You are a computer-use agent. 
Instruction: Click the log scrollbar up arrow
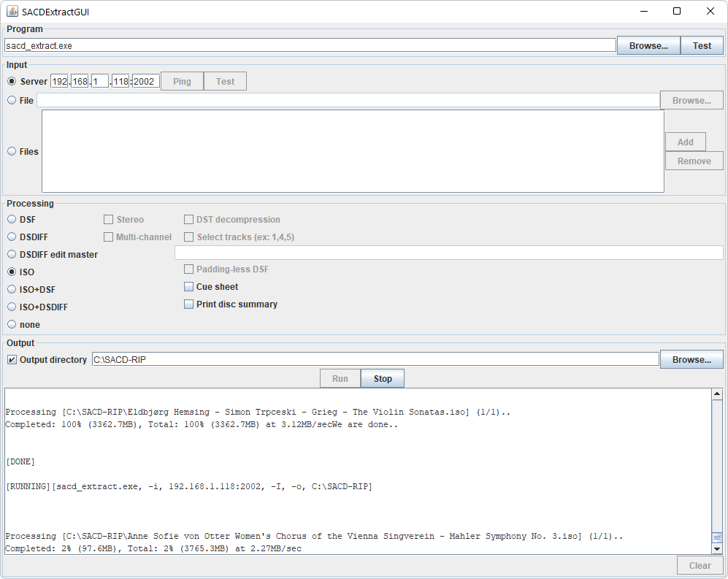pyautogui.click(x=717, y=394)
